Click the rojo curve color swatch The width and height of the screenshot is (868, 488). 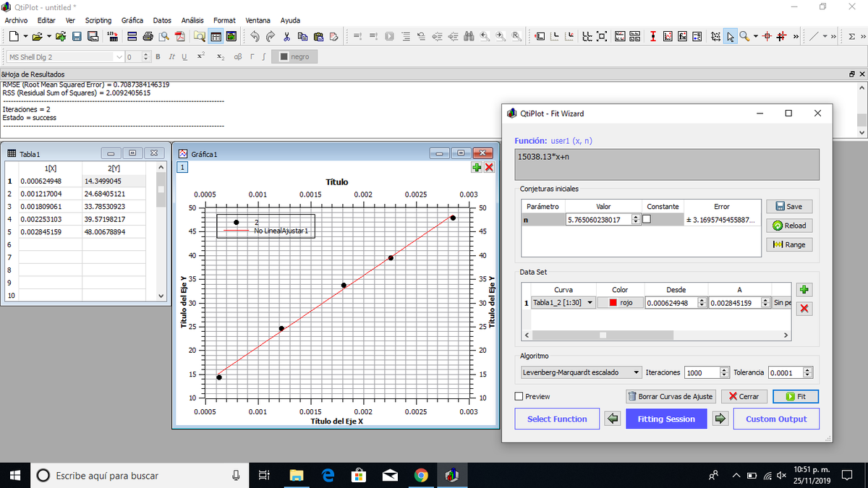(x=620, y=302)
